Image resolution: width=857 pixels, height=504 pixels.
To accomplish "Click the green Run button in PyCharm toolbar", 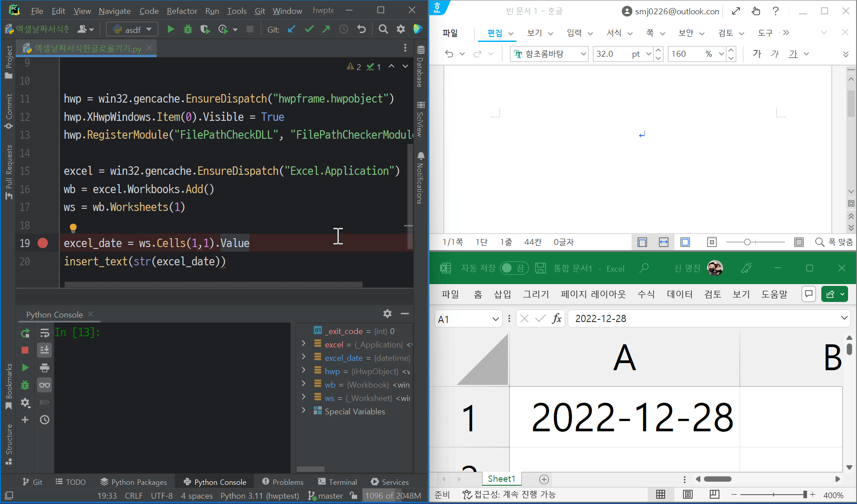I will coord(171,29).
